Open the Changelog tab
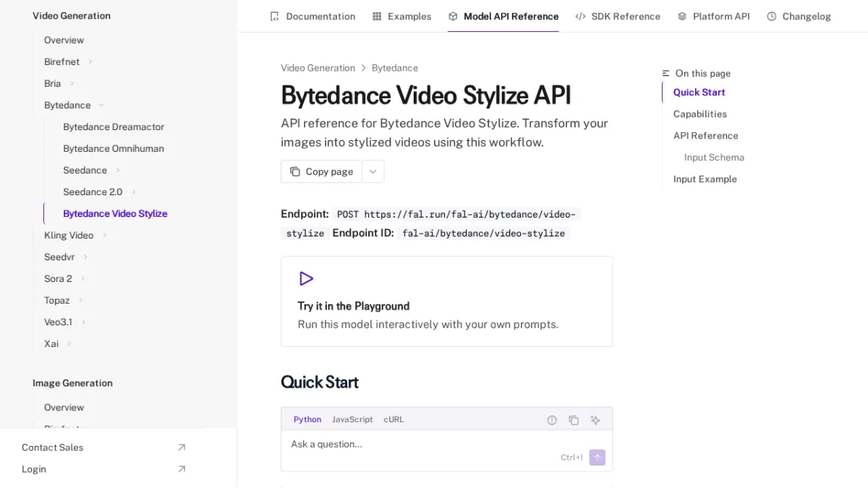 (x=799, y=16)
